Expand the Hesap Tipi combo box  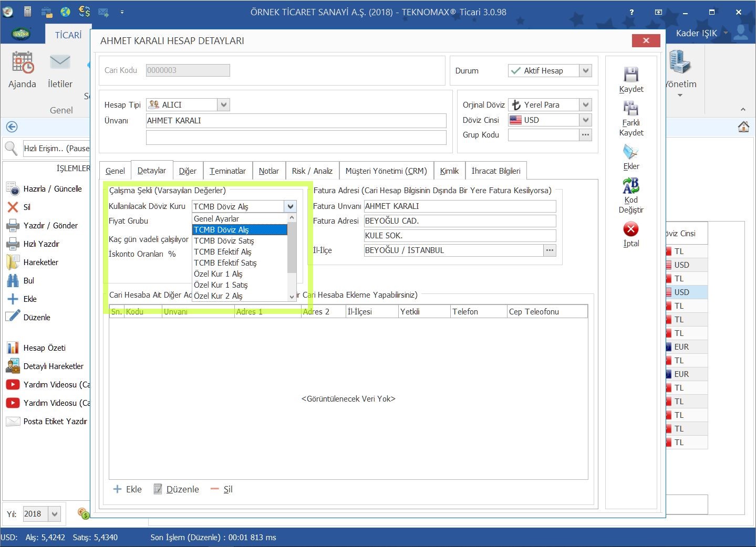click(224, 105)
